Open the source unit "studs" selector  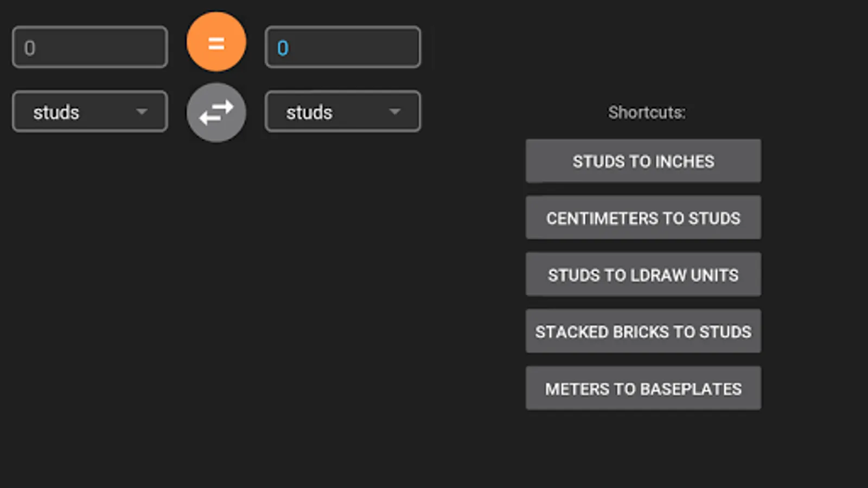(90, 112)
